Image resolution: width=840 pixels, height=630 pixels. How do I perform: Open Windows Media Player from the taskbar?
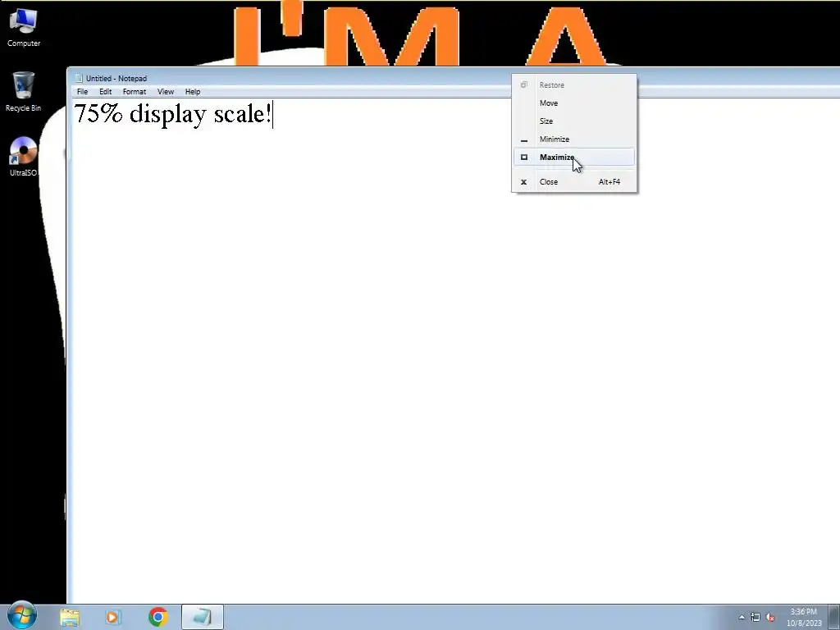[x=113, y=617]
